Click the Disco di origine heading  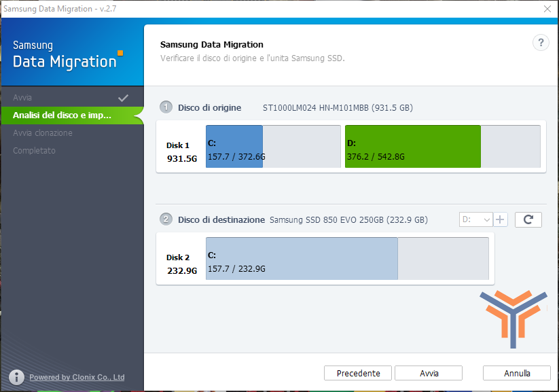[210, 108]
